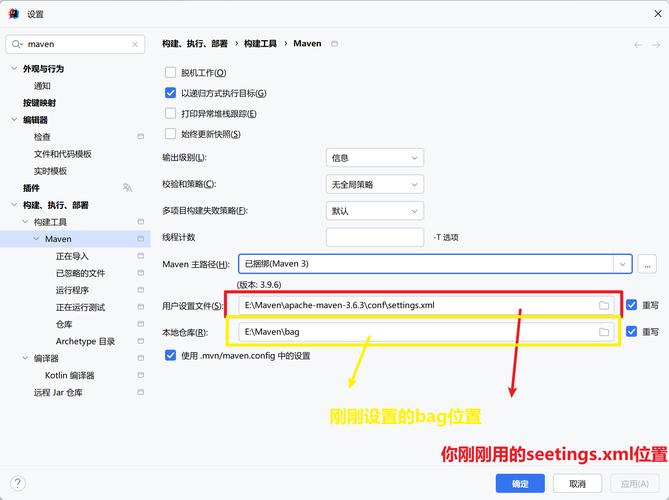Select Archetype 目录 in tree
669x500 pixels.
[x=85, y=341]
